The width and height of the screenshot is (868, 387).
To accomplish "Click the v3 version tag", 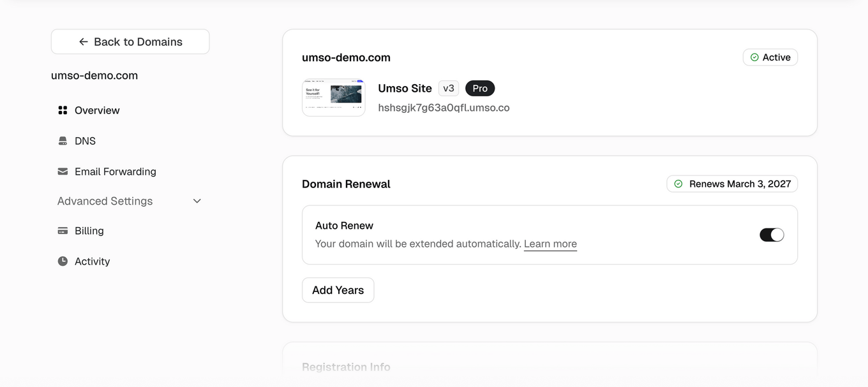I will point(449,88).
